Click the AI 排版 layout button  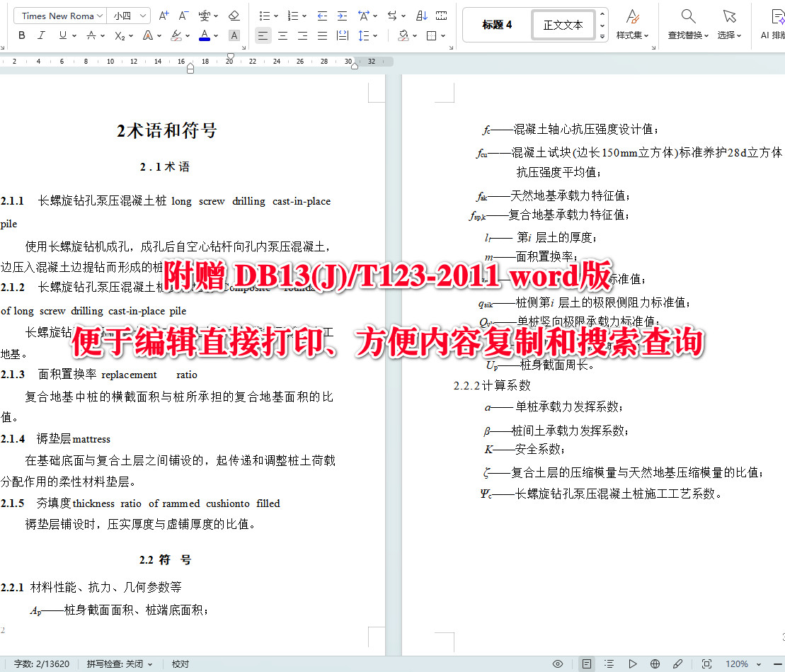coord(772,24)
